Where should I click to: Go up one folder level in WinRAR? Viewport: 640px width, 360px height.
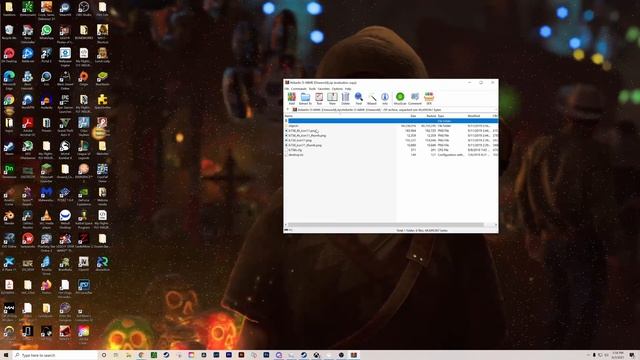(288, 110)
